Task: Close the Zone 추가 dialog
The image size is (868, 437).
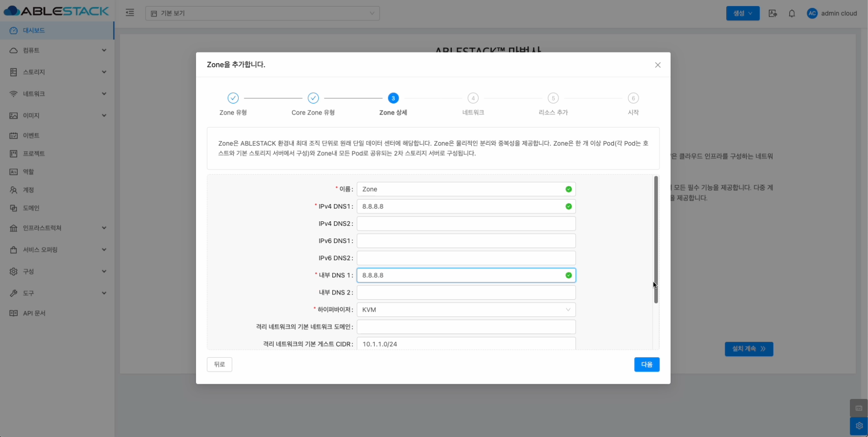Action: pyautogui.click(x=658, y=65)
